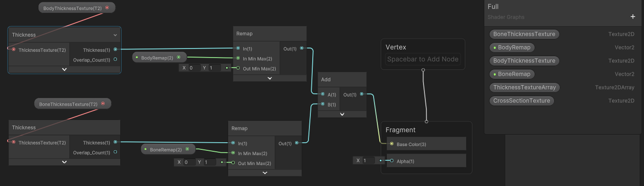Expand preview chevron of top Thickness node

click(x=65, y=69)
